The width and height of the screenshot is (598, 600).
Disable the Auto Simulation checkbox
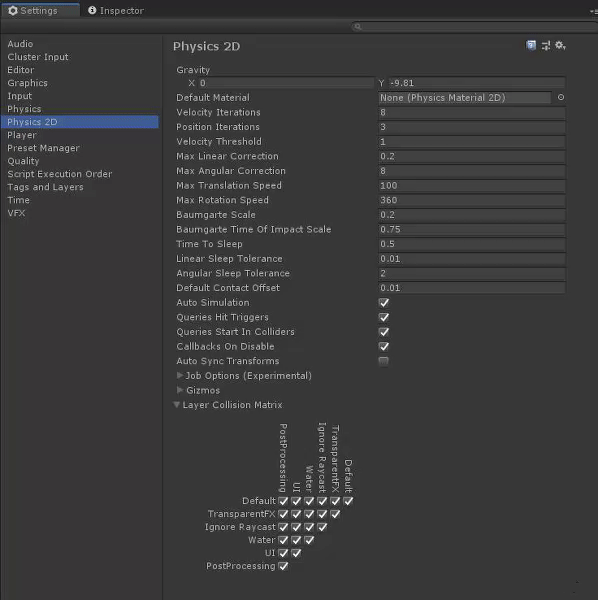click(384, 303)
